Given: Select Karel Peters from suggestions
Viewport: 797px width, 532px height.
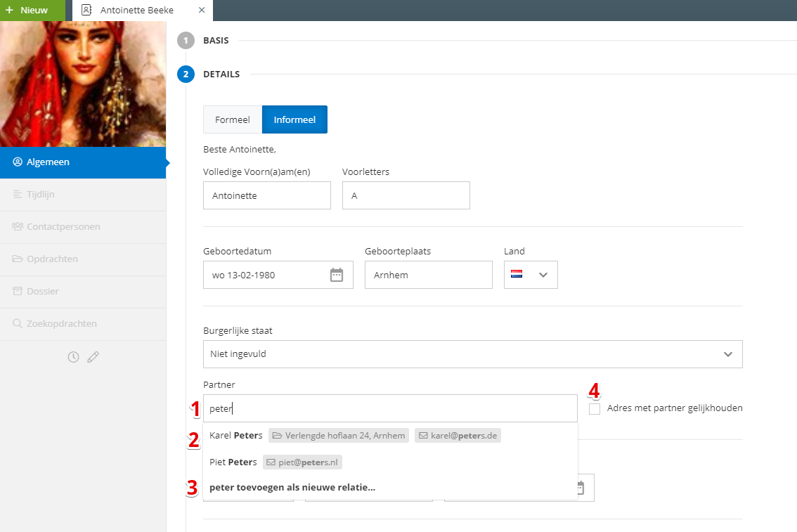Looking at the screenshot, I should coord(390,436).
